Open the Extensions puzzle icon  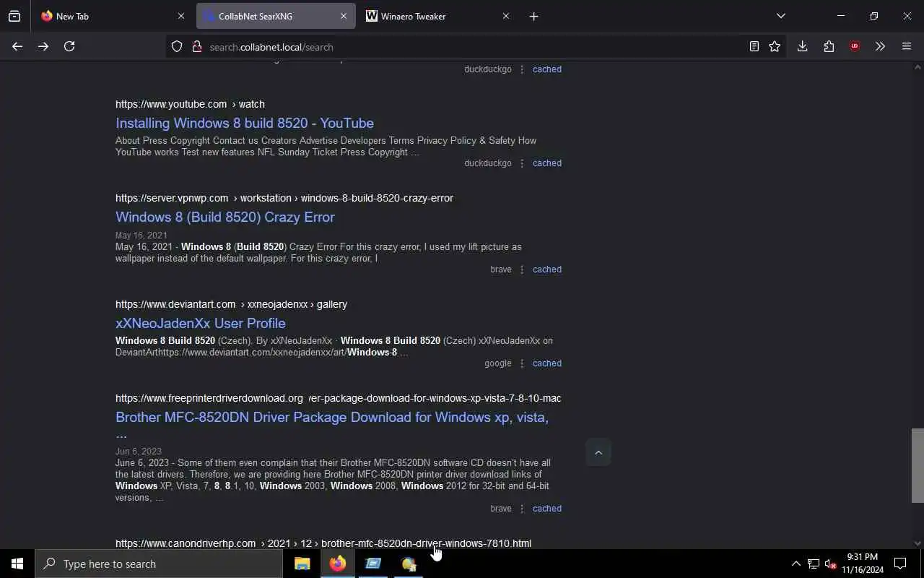(829, 46)
